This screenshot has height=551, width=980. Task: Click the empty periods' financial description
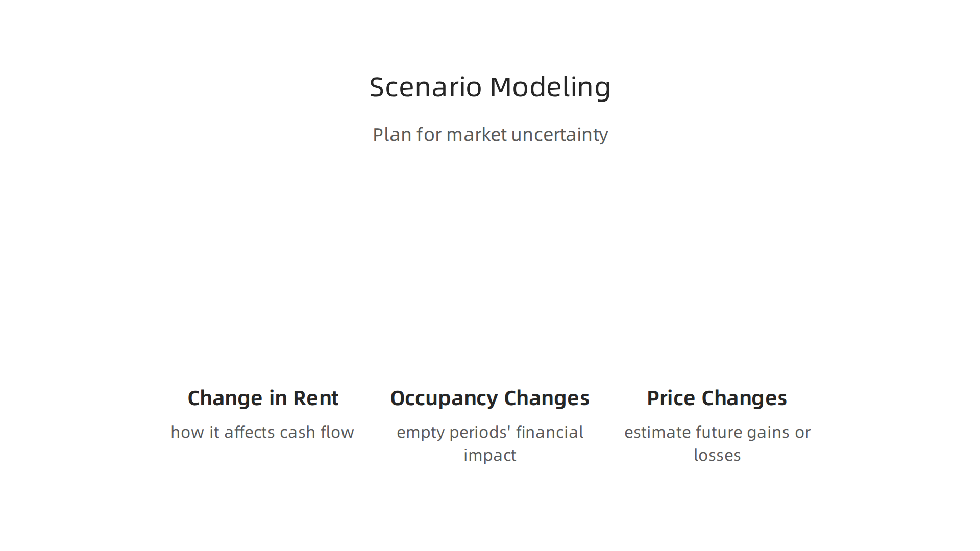490,443
